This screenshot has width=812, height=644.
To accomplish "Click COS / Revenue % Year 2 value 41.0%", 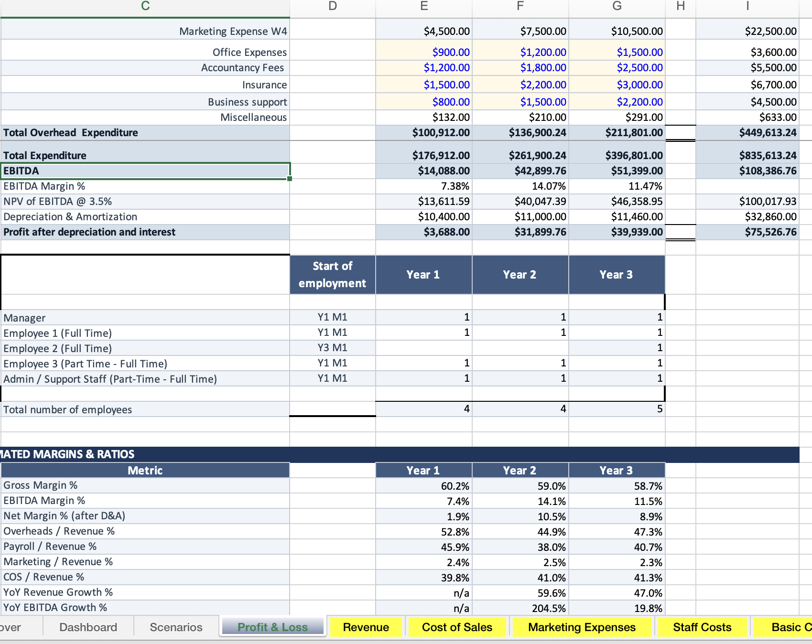I will pyautogui.click(x=520, y=578).
